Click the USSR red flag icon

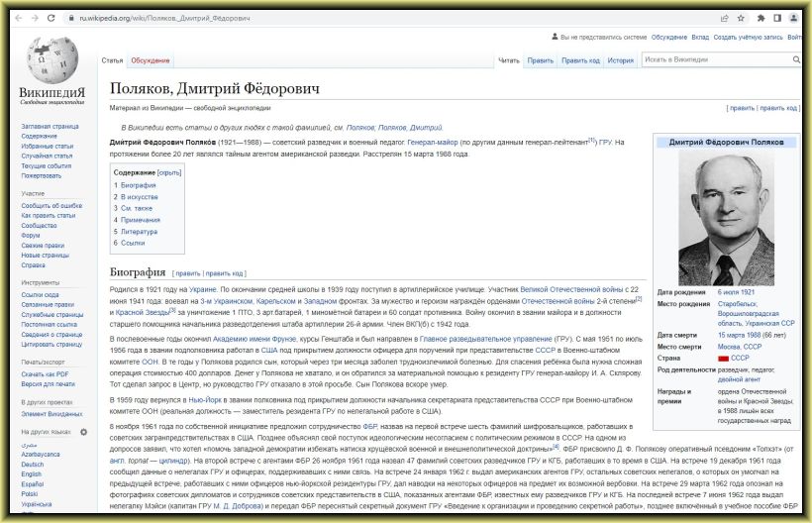click(x=723, y=359)
